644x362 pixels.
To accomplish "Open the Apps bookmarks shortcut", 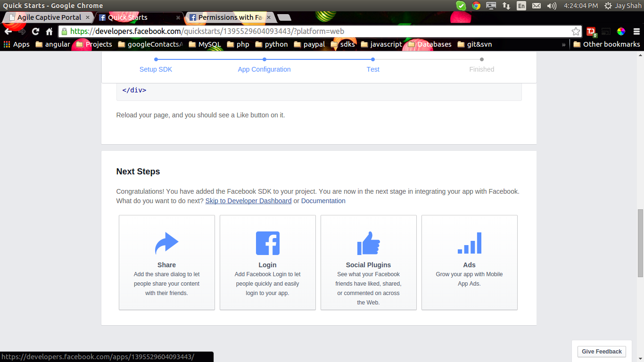I will click(x=17, y=44).
